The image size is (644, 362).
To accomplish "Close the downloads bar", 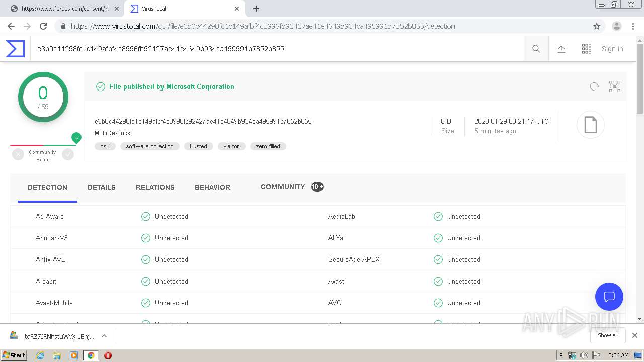I will 635,335.
